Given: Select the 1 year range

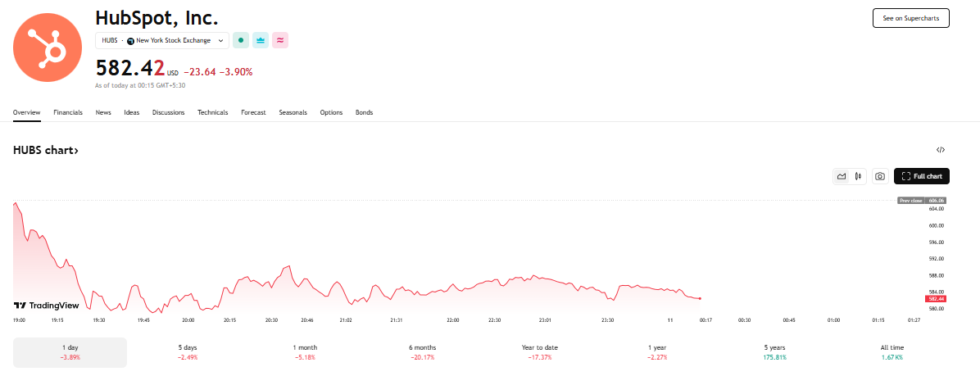Looking at the screenshot, I should (x=657, y=352).
